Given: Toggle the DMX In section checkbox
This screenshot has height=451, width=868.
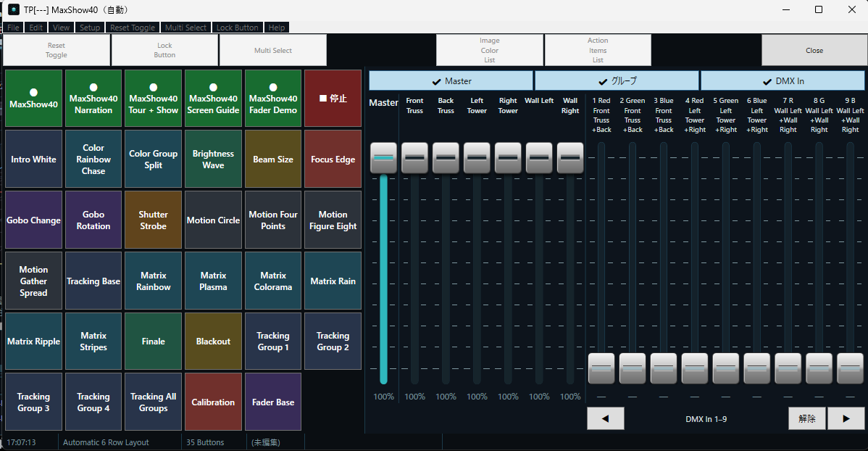Looking at the screenshot, I should tap(783, 81).
